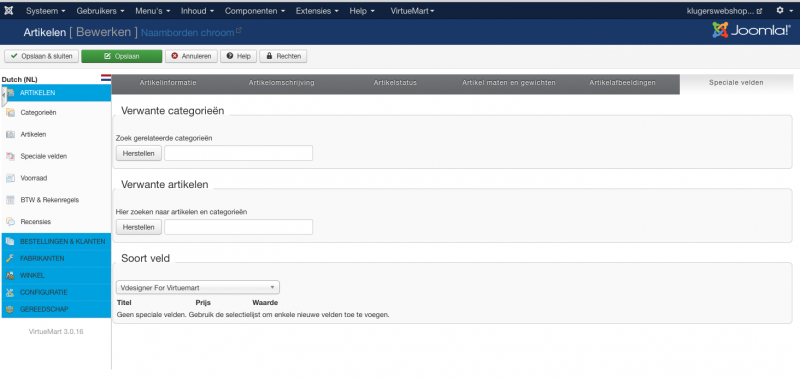800x381 pixels.
Task: Expand the GEREEDSCHAP section
Action: tap(56, 310)
